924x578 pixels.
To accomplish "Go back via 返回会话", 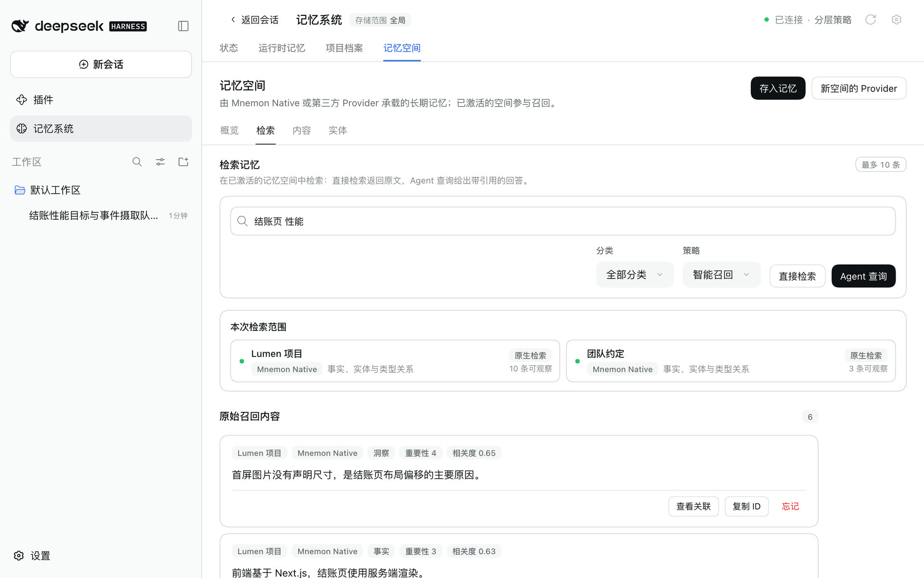I will pyautogui.click(x=255, y=20).
